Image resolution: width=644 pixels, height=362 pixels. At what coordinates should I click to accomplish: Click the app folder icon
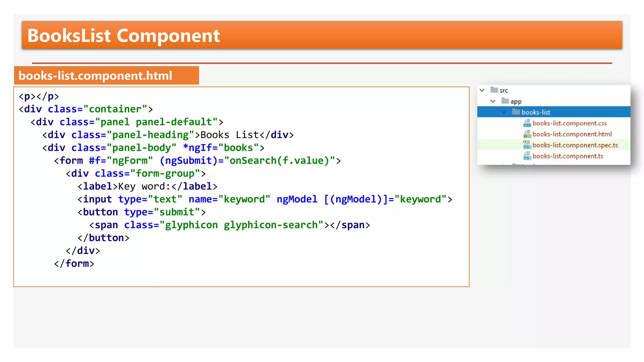(505, 101)
